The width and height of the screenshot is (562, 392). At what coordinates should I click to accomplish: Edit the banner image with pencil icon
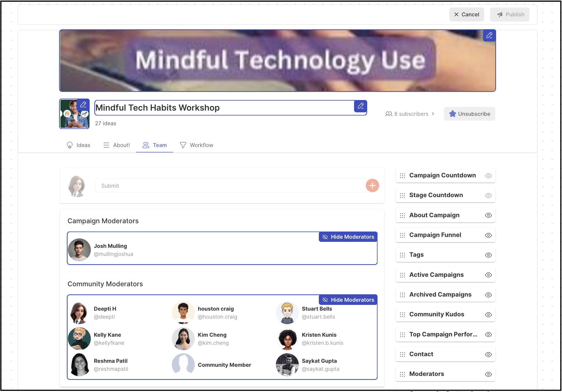489,36
